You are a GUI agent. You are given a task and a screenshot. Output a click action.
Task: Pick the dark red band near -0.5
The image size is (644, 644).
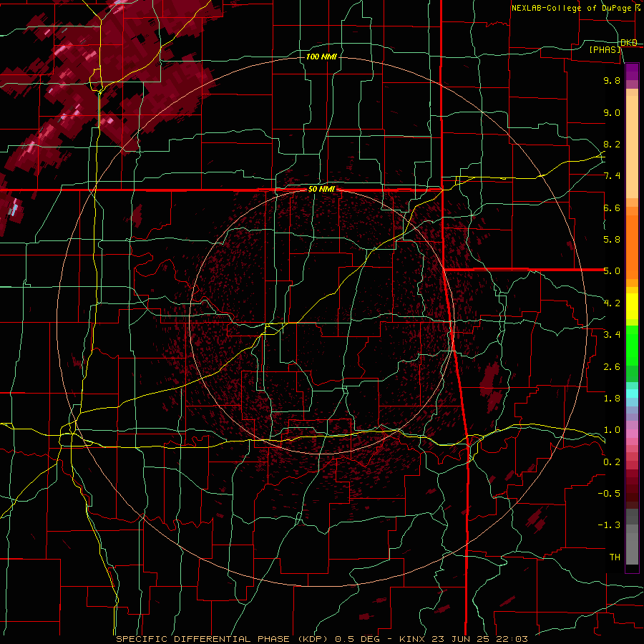click(632, 493)
